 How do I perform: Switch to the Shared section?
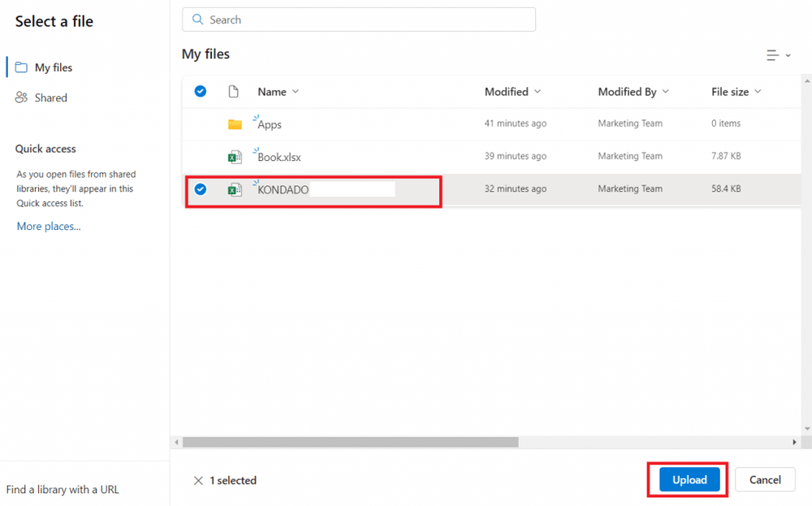tap(50, 97)
